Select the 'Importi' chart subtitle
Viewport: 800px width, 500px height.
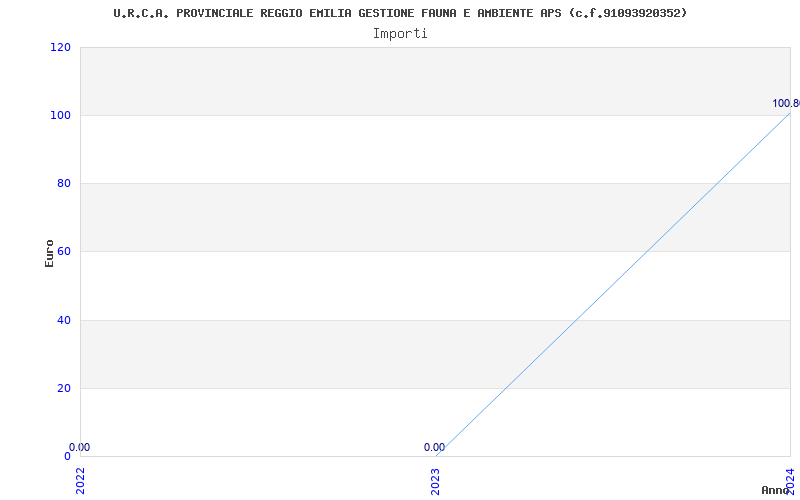click(x=400, y=34)
